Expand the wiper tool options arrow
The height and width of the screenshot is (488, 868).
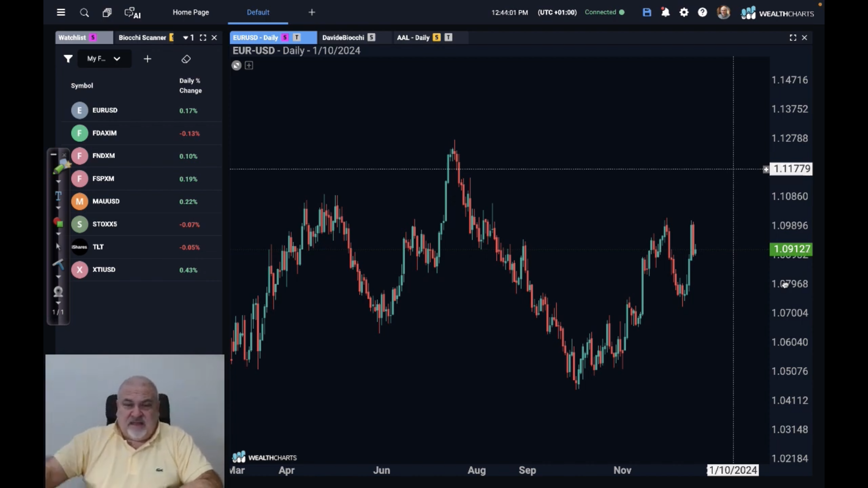coord(58,277)
